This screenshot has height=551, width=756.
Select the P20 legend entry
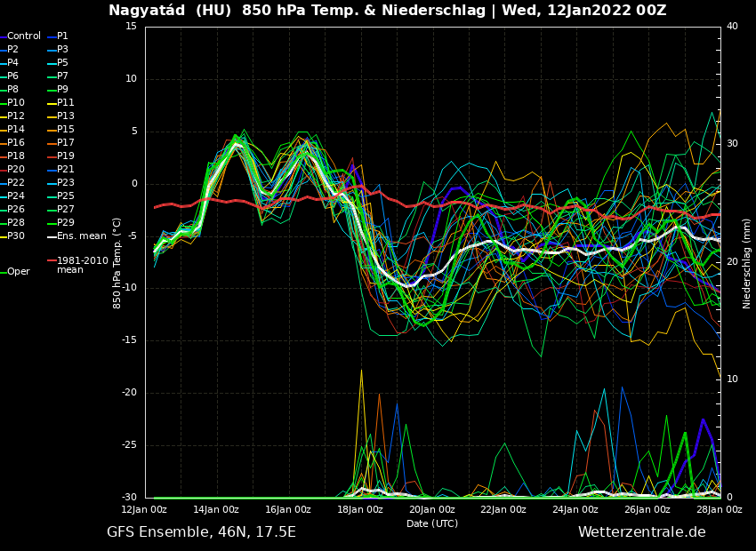coord(16,170)
